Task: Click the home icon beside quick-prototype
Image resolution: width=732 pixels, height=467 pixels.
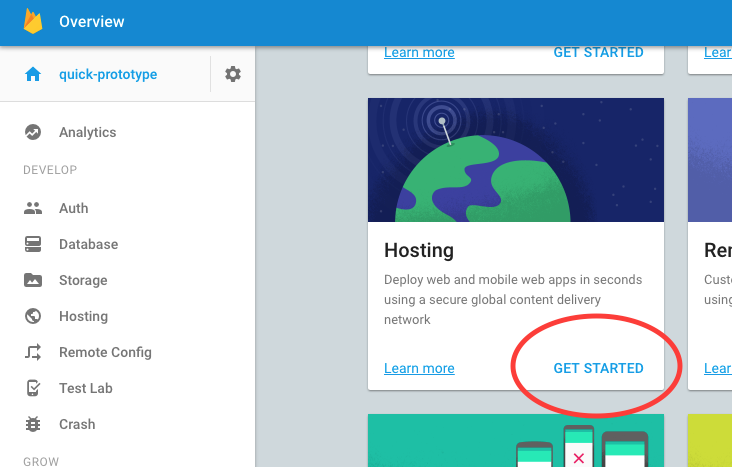Action: 33,74
